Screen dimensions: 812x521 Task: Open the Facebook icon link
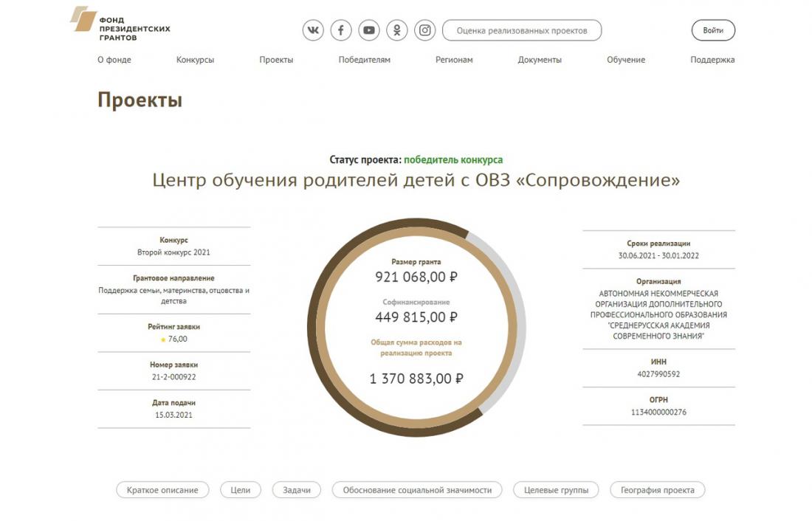tap(341, 30)
